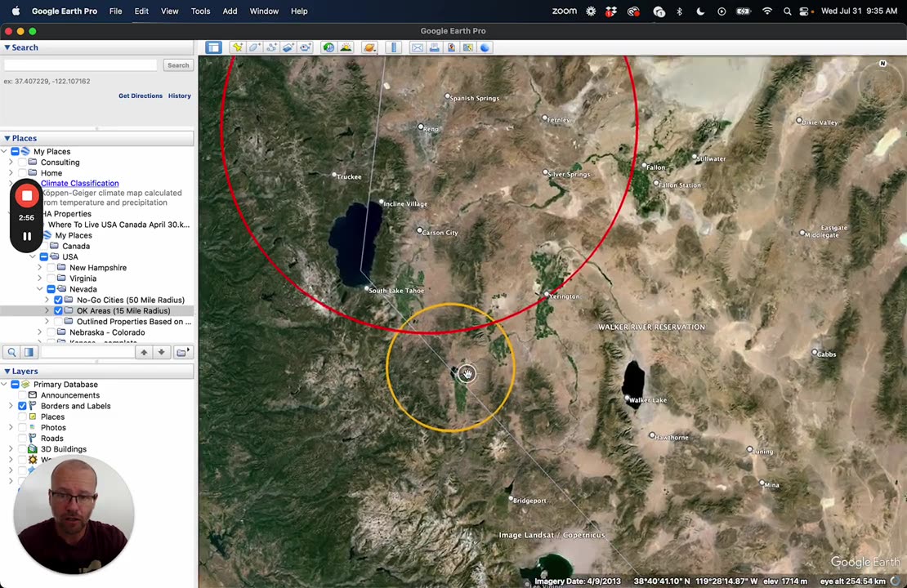Open the File menu

[x=116, y=11]
